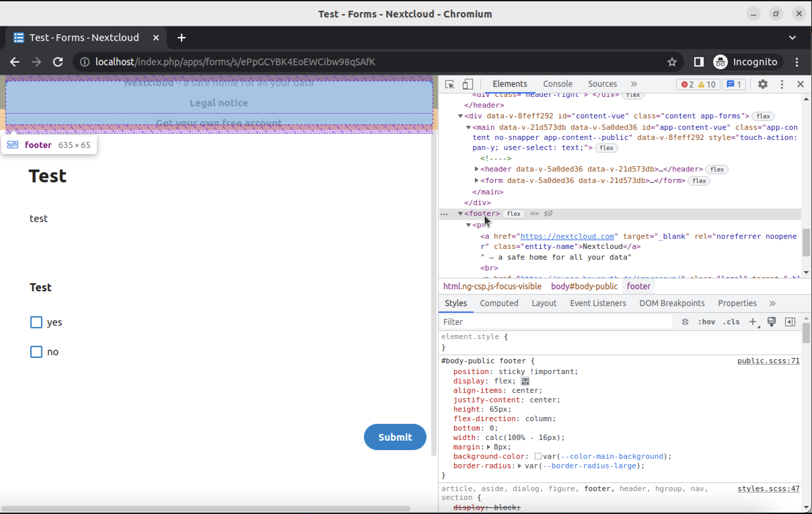Click the background-color swatch for var(--color-main-background)
Screen dimensions: 812x514
539,456
